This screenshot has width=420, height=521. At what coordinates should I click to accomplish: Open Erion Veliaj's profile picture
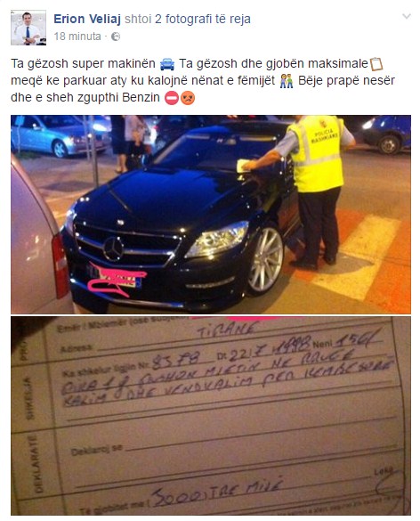[x=28, y=28]
